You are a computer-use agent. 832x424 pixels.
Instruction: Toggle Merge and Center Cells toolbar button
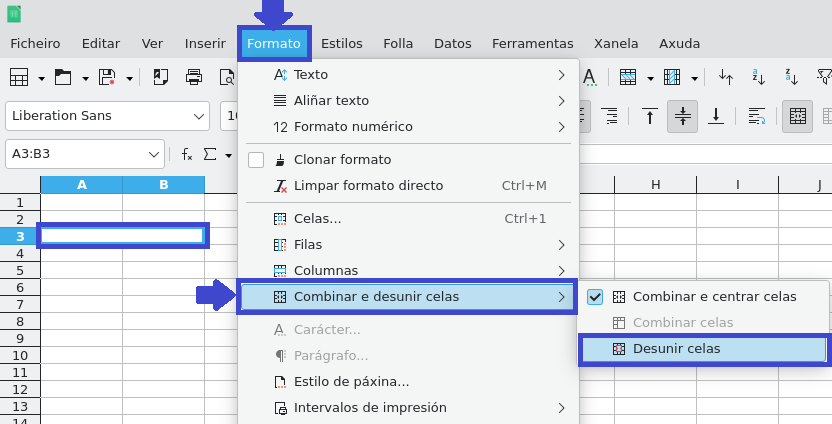[x=798, y=116]
